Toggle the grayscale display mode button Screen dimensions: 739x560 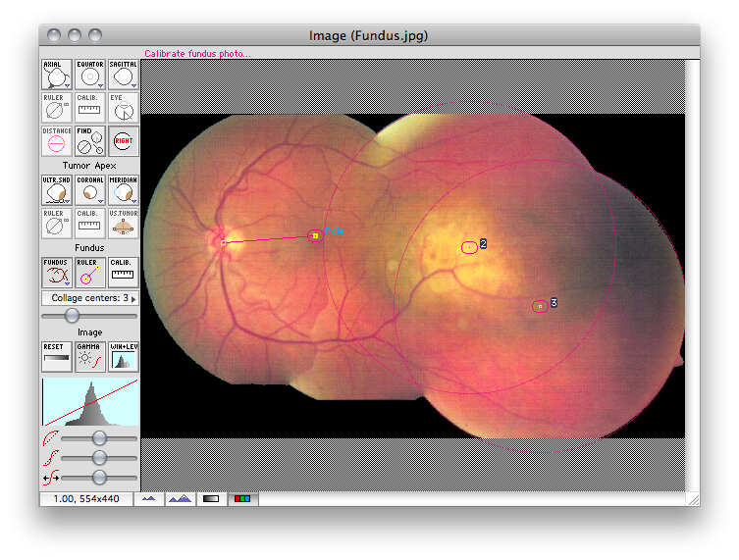[x=211, y=499]
